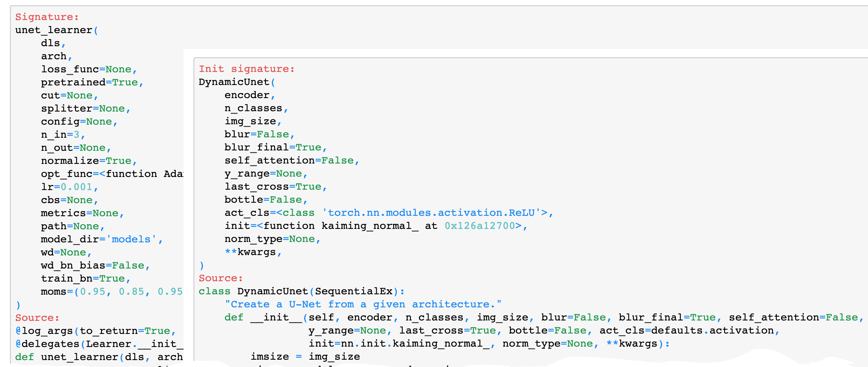Click 'init=nn.init.kaiming_normal_,' in source
The width and height of the screenshot is (868, 367).
pos(402,344)
